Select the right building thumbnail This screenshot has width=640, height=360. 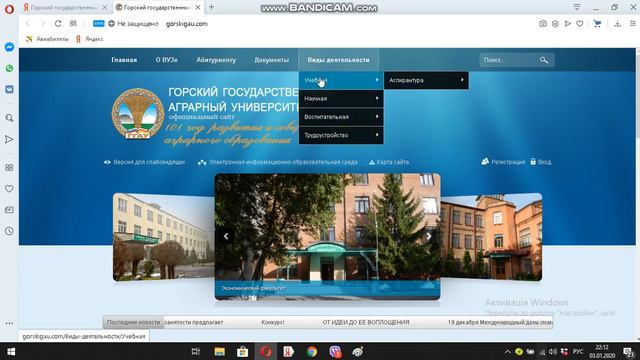(491, 237)
